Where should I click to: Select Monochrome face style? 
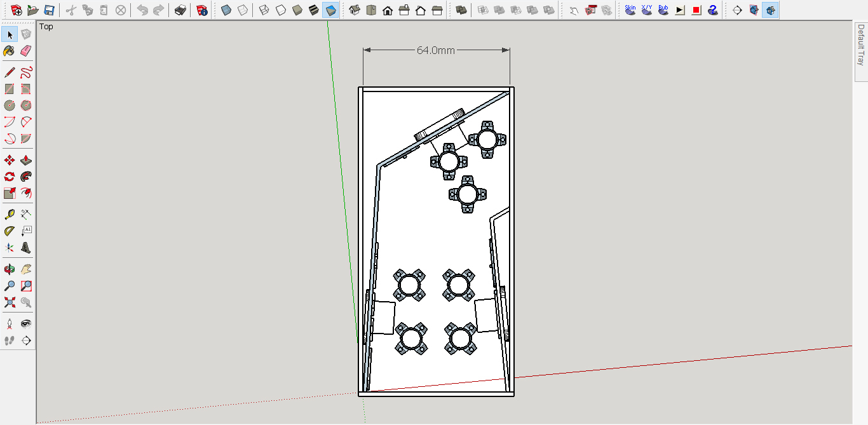[x=330, y=10]
